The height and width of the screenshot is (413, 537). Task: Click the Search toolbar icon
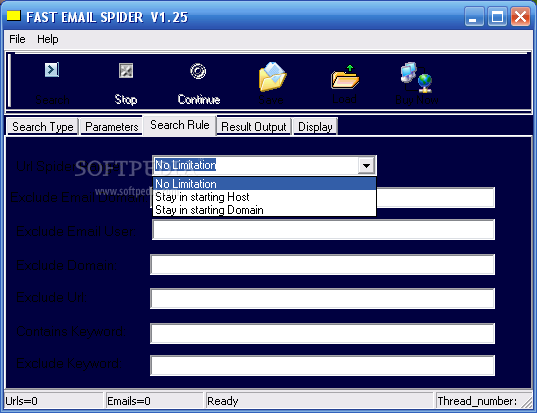pyautogui.click(x=52, y=70)
